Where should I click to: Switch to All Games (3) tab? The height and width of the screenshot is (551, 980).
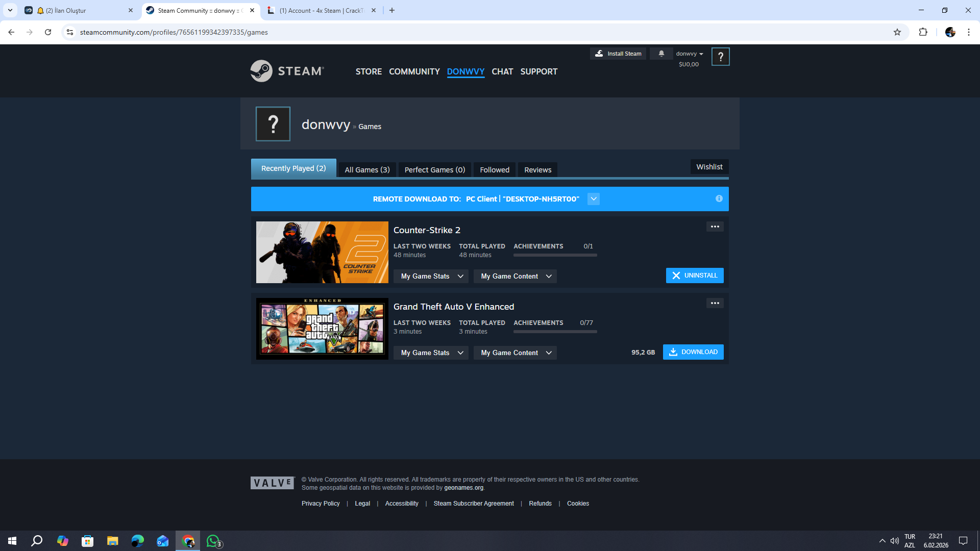click(x=367, y=170)
